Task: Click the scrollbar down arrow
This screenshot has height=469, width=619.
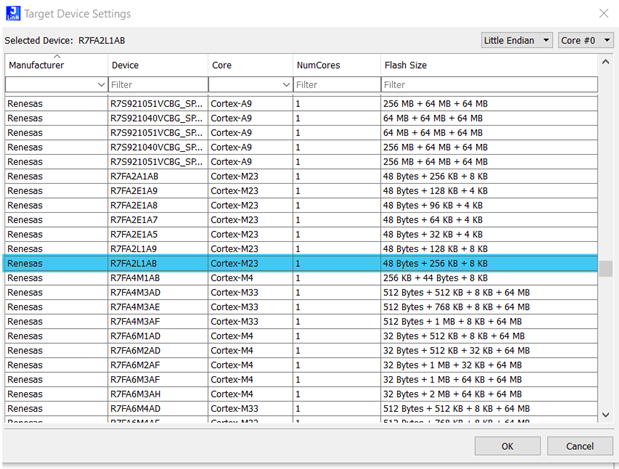Action: (x=605, y=415)
